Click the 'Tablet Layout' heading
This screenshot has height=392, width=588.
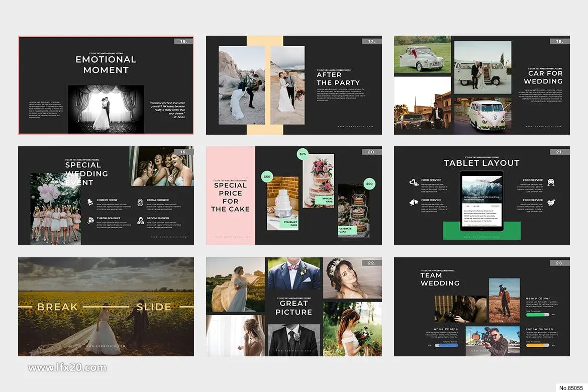(x=481, y=163)
